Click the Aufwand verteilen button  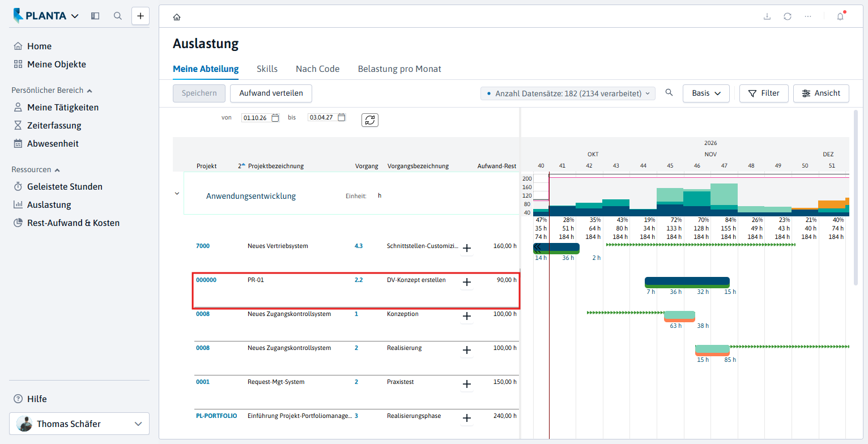click(271, 93)
